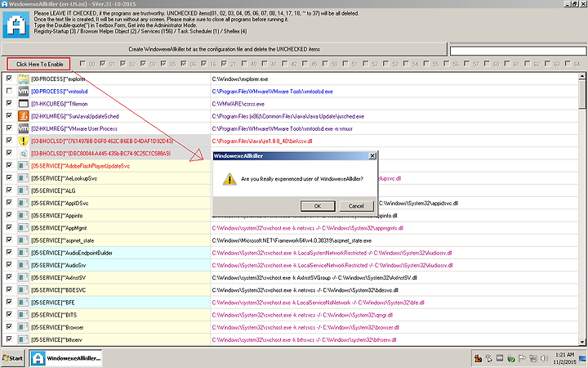This screenshot has height=368, width=588.
Task: Click Cancel in the confirmation dialog
Action: point(356,206)
